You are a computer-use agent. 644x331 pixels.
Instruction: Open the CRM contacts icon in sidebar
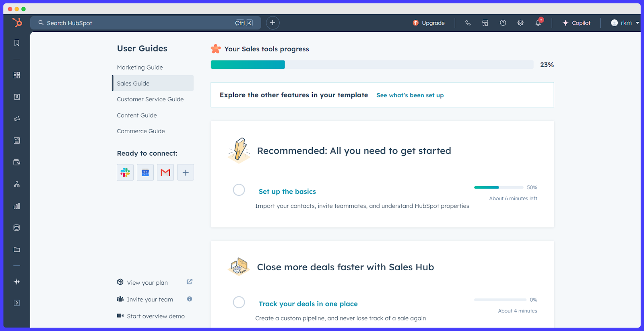click(17, 97)
